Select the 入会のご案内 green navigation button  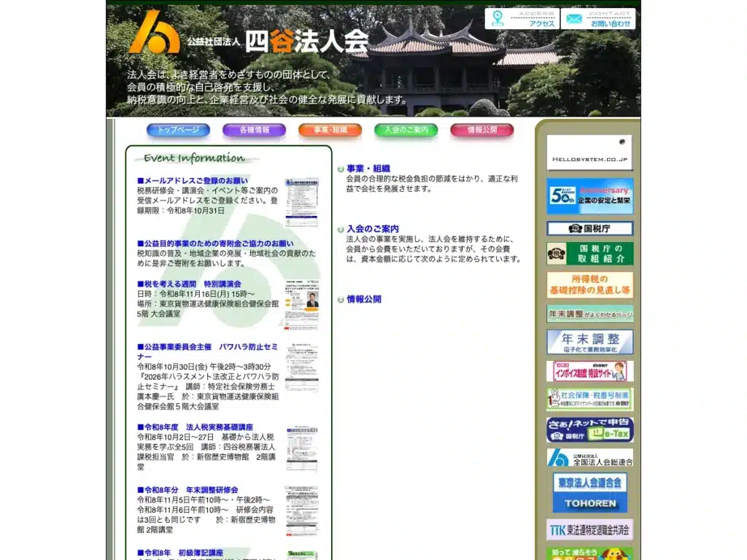click(x=406, y=130)
